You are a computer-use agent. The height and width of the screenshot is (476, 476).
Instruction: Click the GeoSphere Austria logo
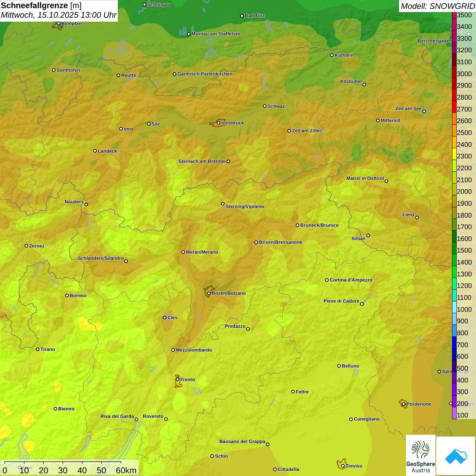click(421, 455)
